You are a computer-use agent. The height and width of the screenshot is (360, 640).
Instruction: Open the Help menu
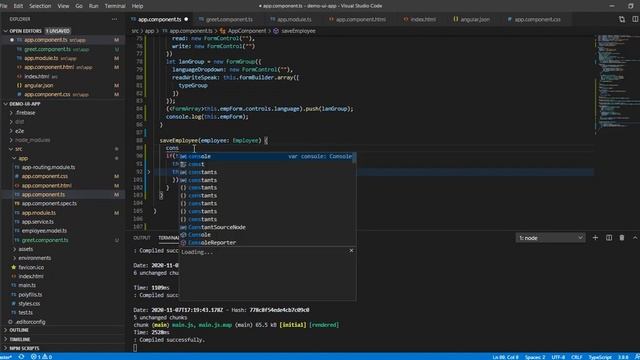(137, 6)
